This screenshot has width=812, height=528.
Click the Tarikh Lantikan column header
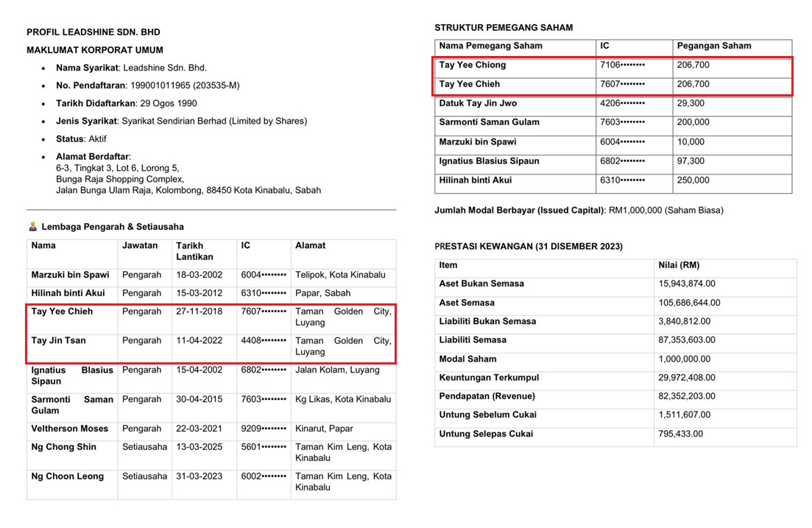click(195, 251)
